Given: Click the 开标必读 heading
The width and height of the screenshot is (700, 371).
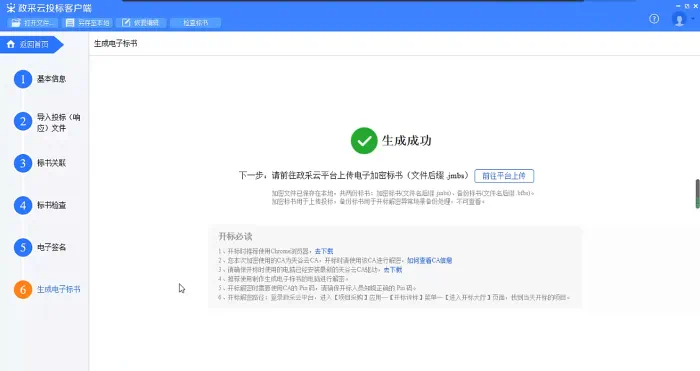Looking at the screenshot, I should (x=235, y=236).
